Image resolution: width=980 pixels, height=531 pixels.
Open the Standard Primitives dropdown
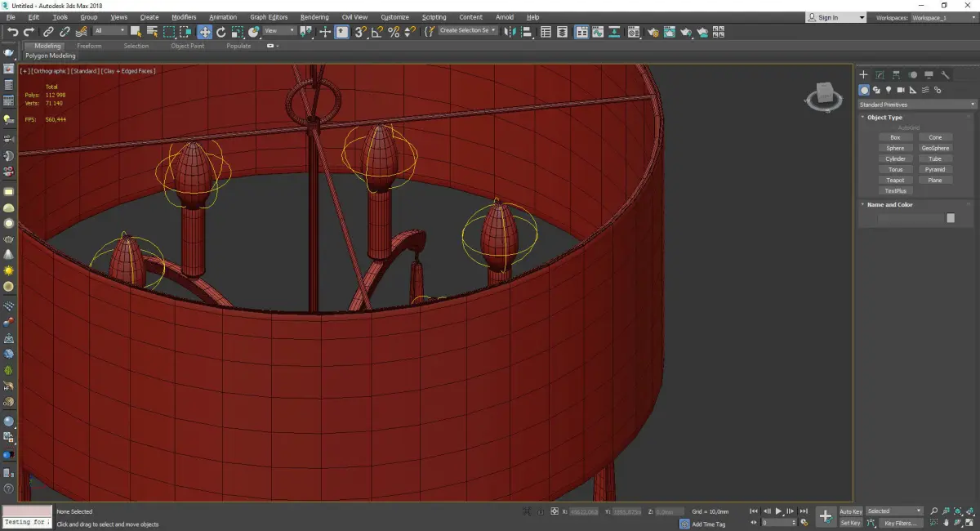click(916, 105)
